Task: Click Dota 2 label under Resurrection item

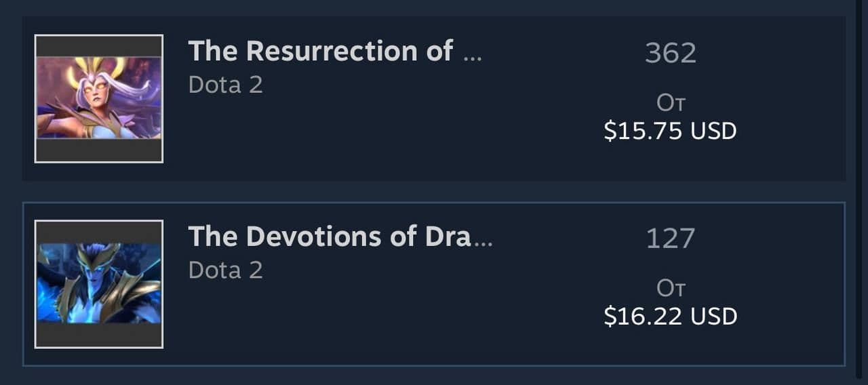Action: [x=225, y=85]
